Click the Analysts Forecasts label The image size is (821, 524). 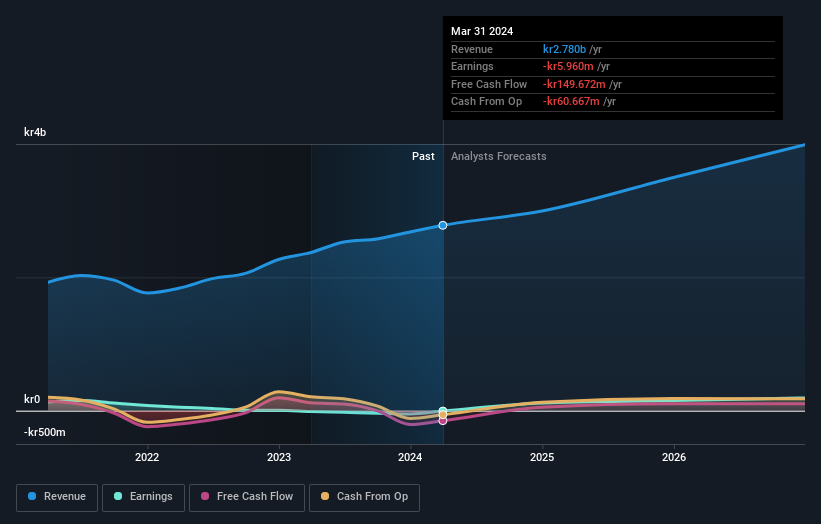[498, 156]
